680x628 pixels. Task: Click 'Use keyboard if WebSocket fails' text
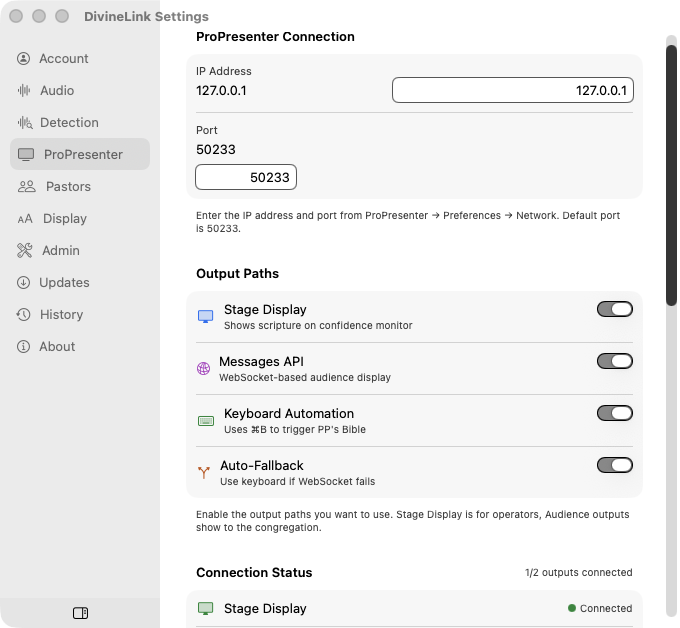click(x=298, y=481)
